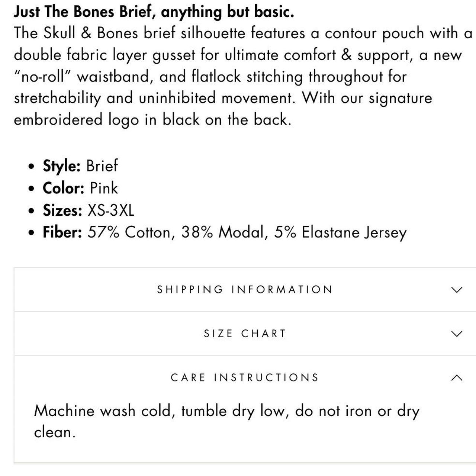
Task: Click the word clean in care text
Action: [x=54, y=432]
